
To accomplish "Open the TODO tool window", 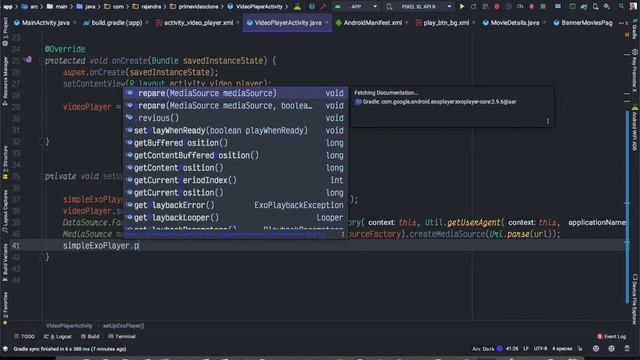I will click(x=24, y=336).
